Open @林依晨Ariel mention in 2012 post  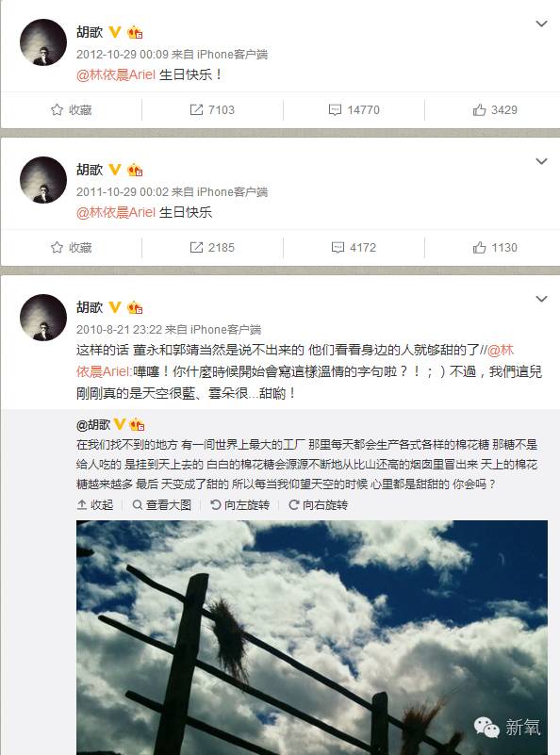pyautogui.click(x=116, y=74)
